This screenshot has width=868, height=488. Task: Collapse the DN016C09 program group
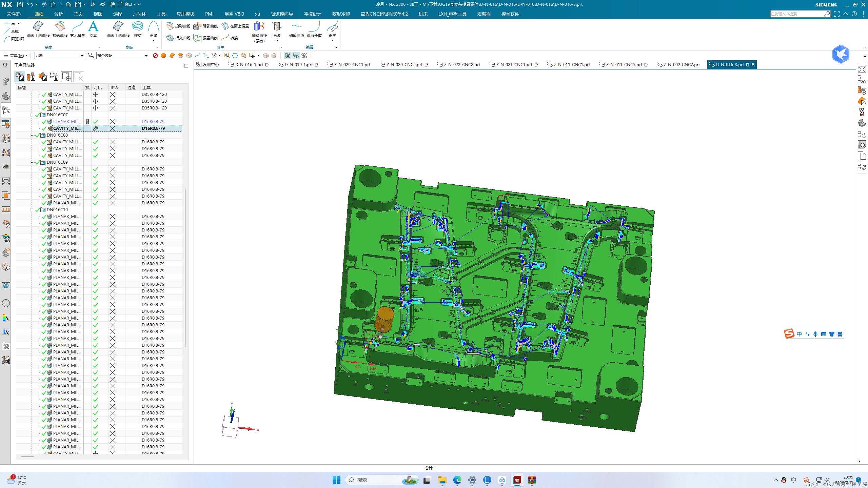[x=32, y=162]
